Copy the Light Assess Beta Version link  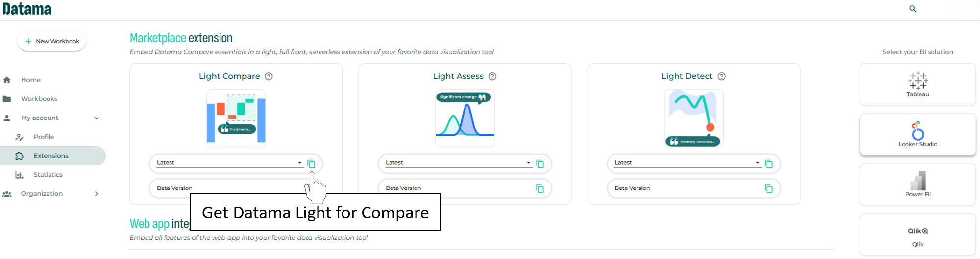point(540,188)
